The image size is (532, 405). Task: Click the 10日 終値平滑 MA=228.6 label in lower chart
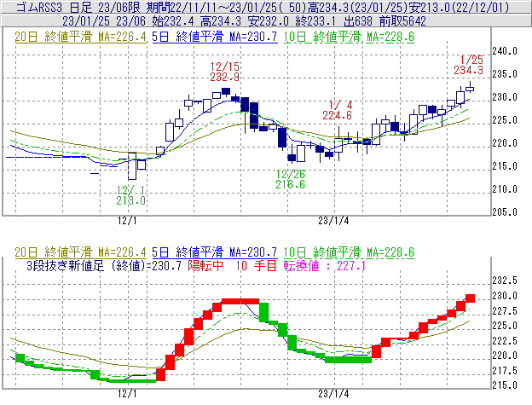coord(349,252)
